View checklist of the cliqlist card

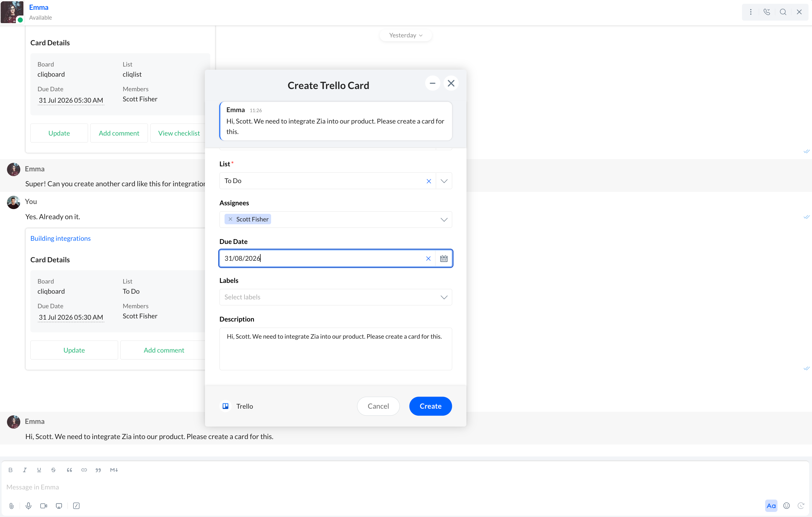pos(179,133)
